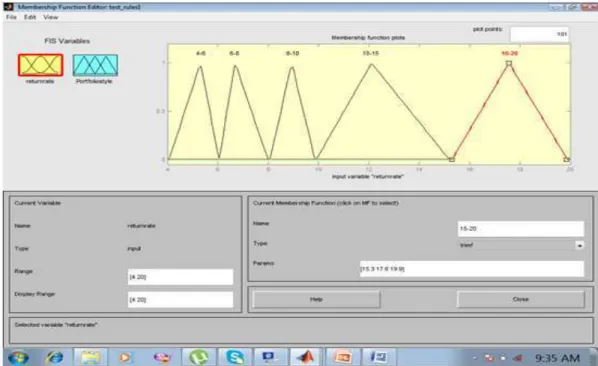Click the Help button

(x=316, y=299)
